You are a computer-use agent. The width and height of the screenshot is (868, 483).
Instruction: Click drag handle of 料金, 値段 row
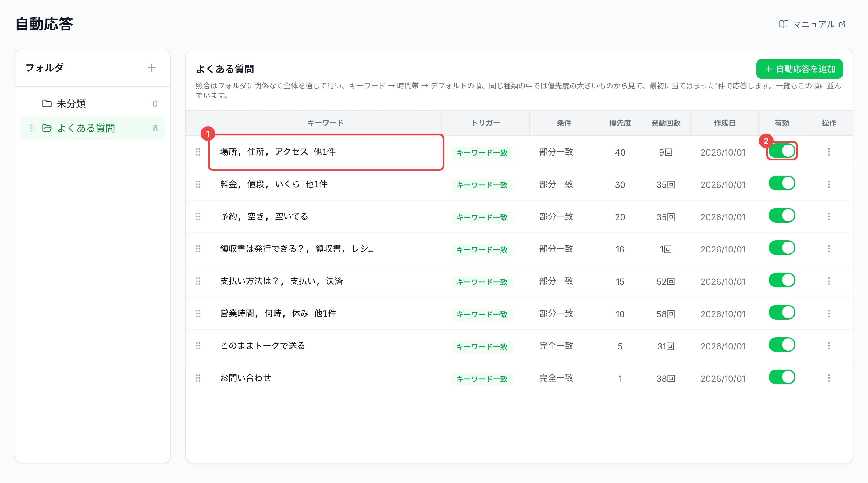[198, 184]
